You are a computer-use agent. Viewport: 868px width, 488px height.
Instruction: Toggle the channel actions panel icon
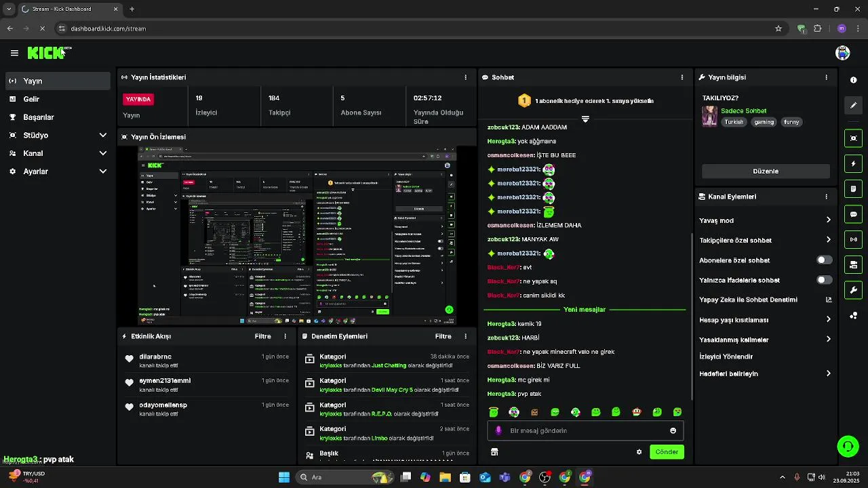pos(853,264)
